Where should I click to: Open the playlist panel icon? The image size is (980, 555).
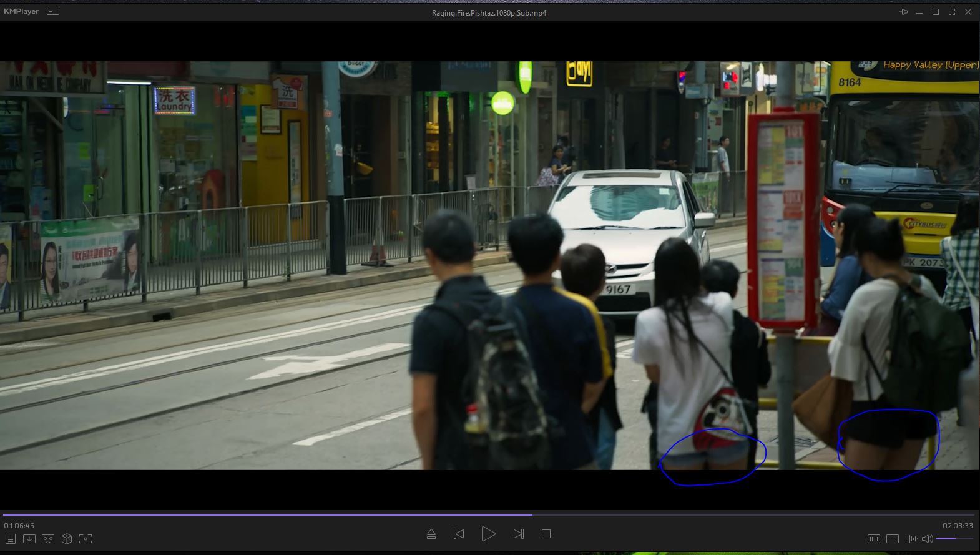(x=11, y=539)
